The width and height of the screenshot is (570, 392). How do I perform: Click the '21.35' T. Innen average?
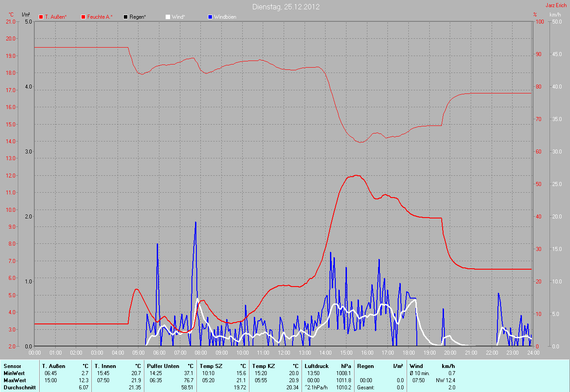click(x=135, y=388)
